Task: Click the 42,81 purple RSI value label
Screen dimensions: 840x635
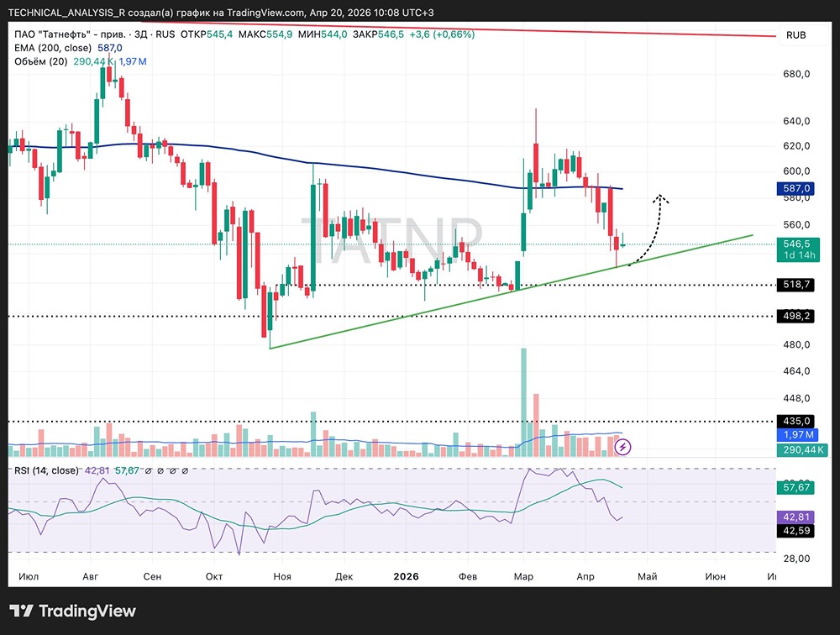Action: 795,517
